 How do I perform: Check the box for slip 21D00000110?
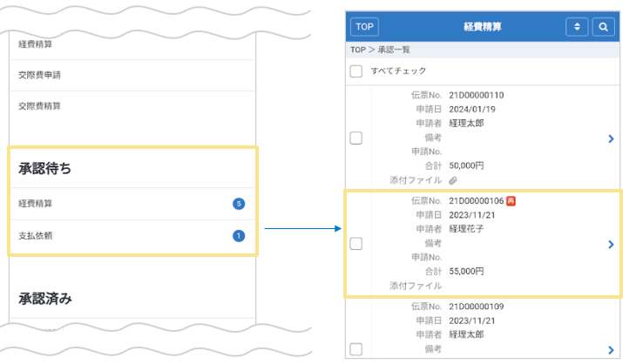[356, 138]
